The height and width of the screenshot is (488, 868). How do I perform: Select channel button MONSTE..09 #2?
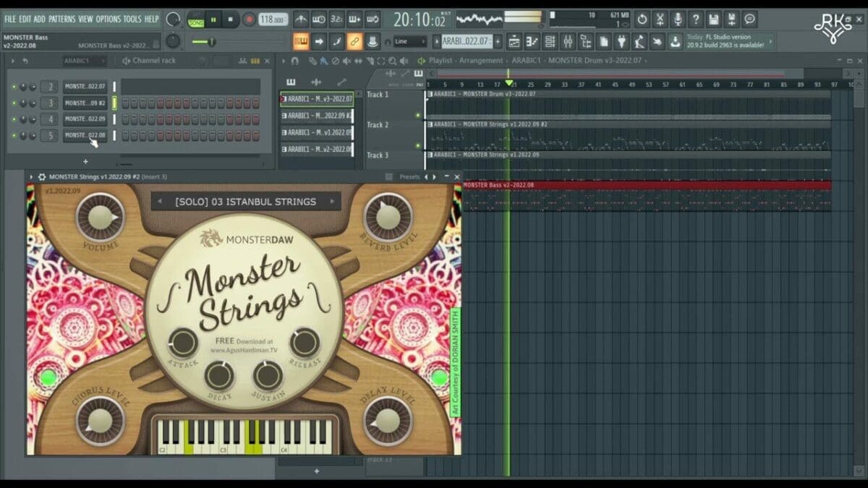(x=85, y=103)
